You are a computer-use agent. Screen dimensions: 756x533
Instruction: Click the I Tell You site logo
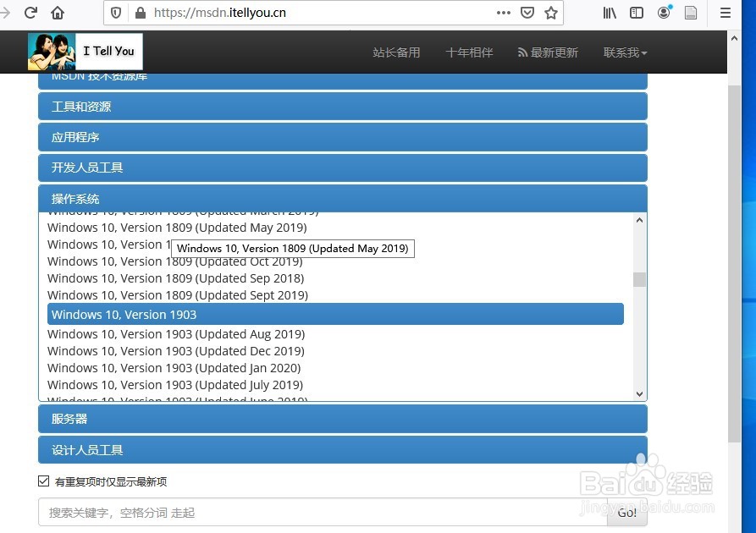[85, 51]
